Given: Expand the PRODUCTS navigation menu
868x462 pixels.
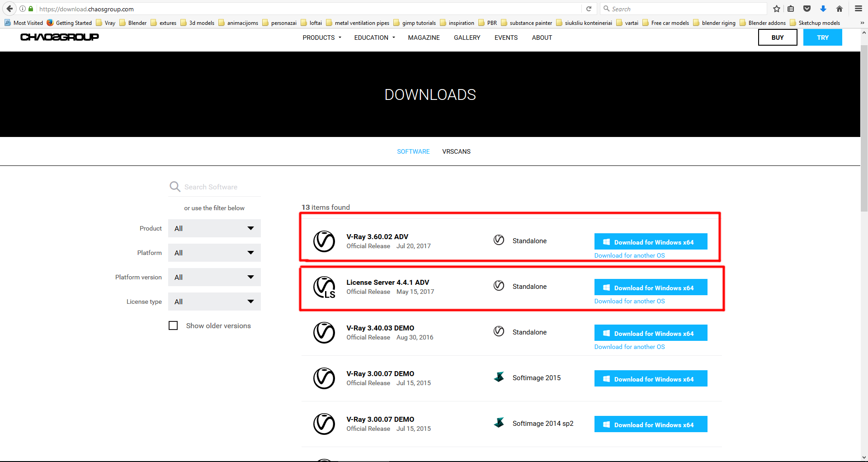Looking at the screenshot, I should (x=322, y=38).
